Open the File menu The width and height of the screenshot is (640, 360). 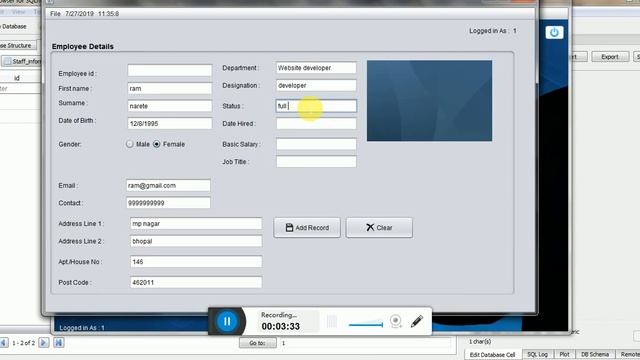click(x=55, y=14)
